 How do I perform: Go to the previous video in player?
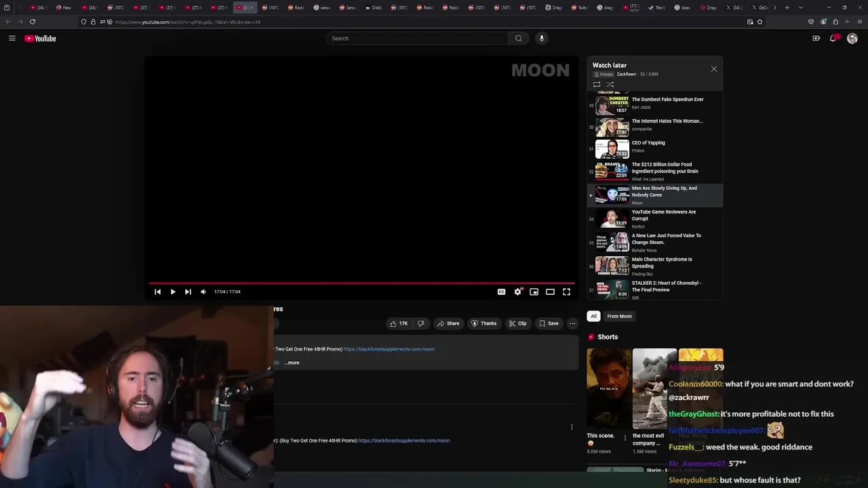click(x=157, y=291)
